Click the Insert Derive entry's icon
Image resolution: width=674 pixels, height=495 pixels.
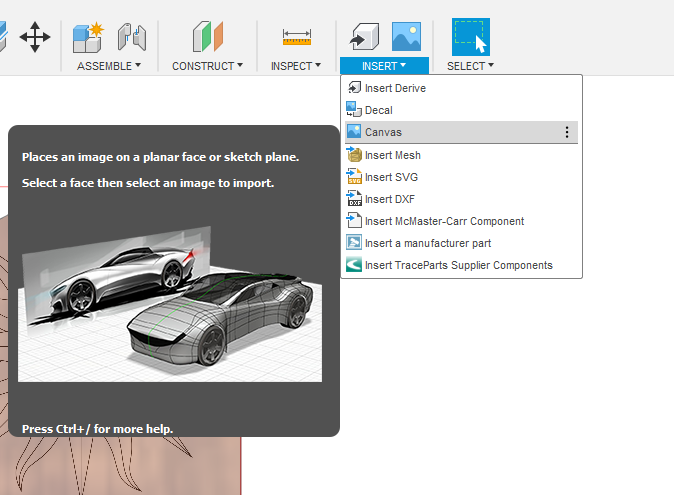[x=354, y=88]
